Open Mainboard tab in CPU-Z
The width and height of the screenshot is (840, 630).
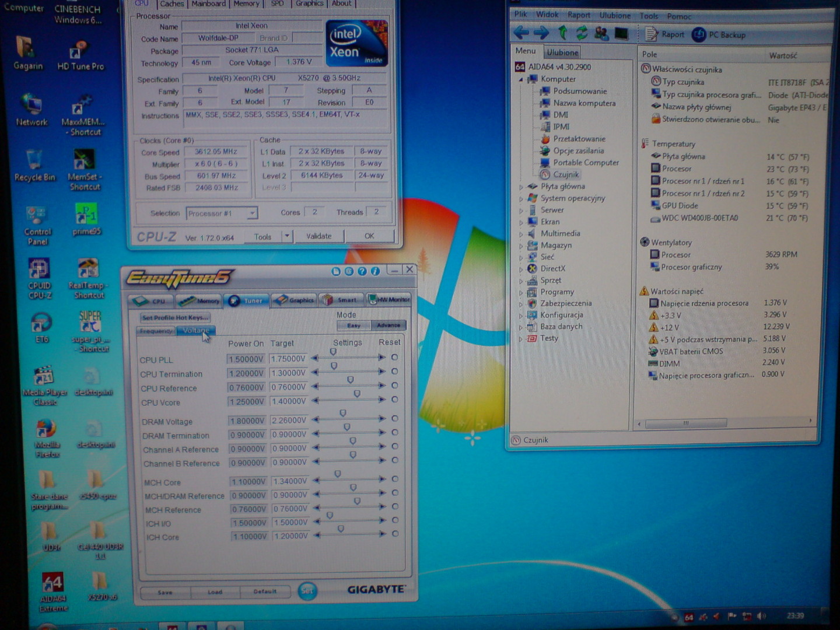point(209,3)
